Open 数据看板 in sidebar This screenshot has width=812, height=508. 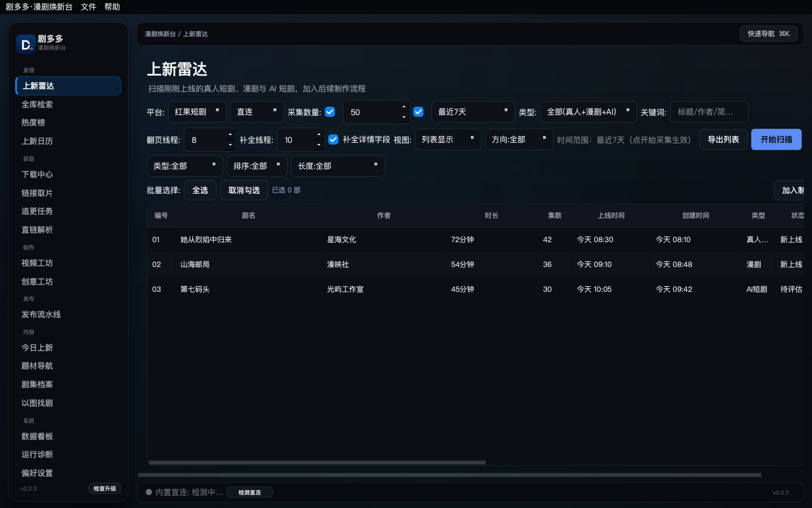tap(68, 436)
